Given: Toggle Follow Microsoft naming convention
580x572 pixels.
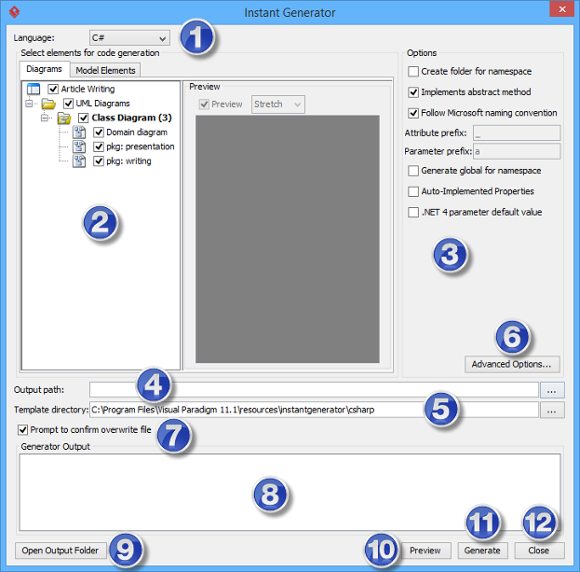Looking at the screenshot, I should click(x=413, y=112).
